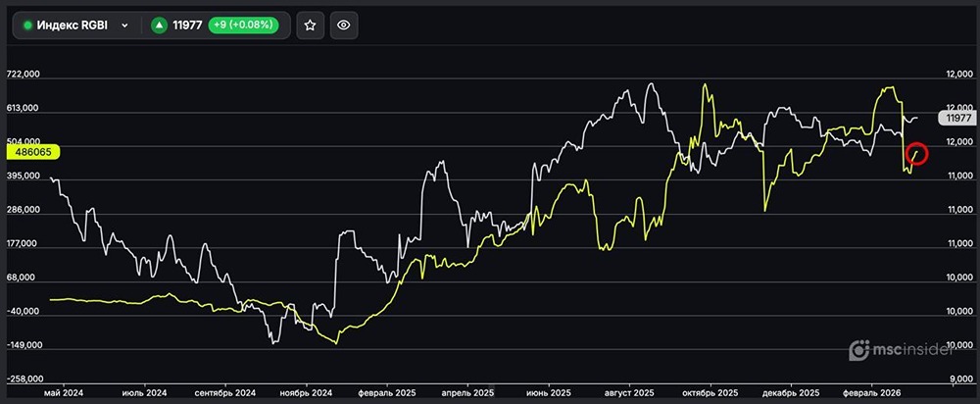Toggle chart visibility with the eye icon

point(342,25)
